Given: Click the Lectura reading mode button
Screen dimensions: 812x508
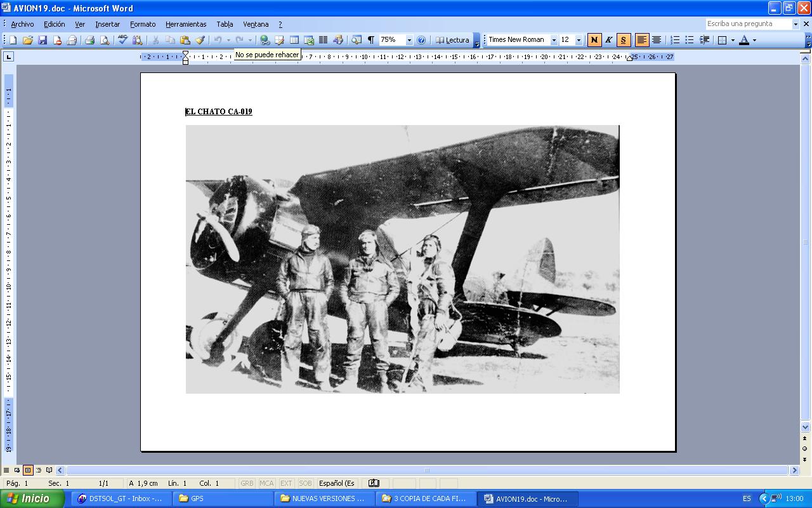Looking at the screenshot, I should (x=452, y=40).
